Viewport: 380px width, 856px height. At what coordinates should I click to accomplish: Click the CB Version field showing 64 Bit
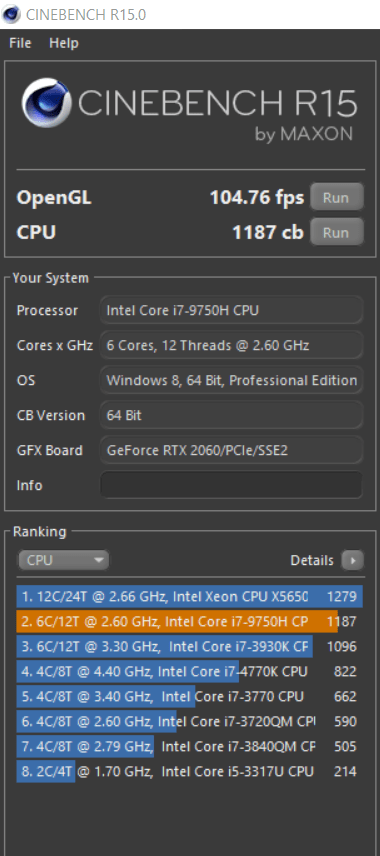(231, 415)
